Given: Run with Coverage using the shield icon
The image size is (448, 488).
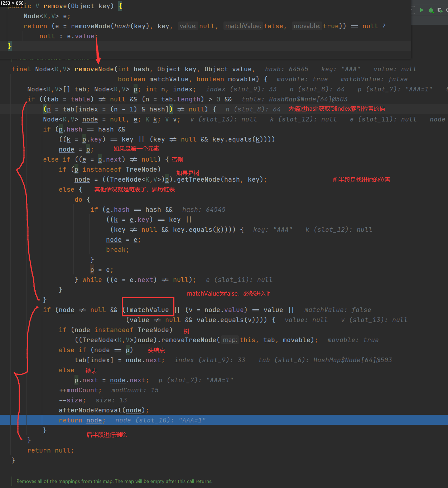Looking at the screenshot, I should pos(440,10).
